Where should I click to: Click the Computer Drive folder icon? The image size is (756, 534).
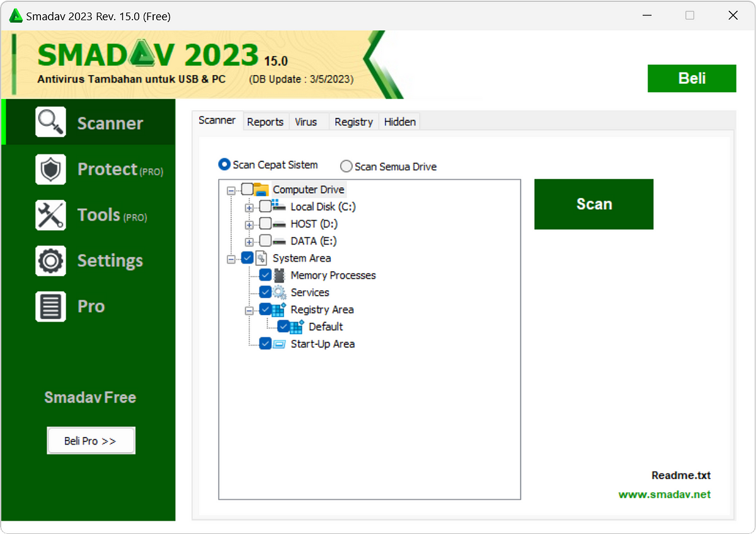coord(261,189)
